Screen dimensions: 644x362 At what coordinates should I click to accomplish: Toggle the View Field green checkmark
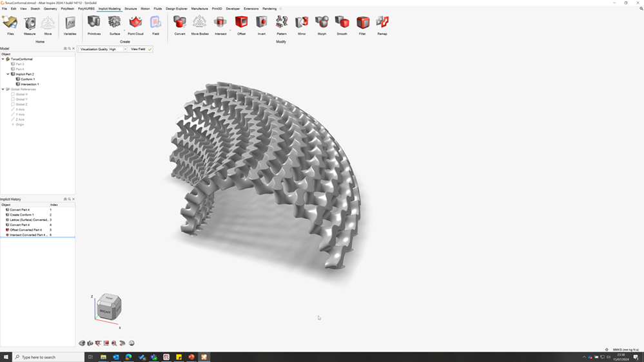[150, 49]
